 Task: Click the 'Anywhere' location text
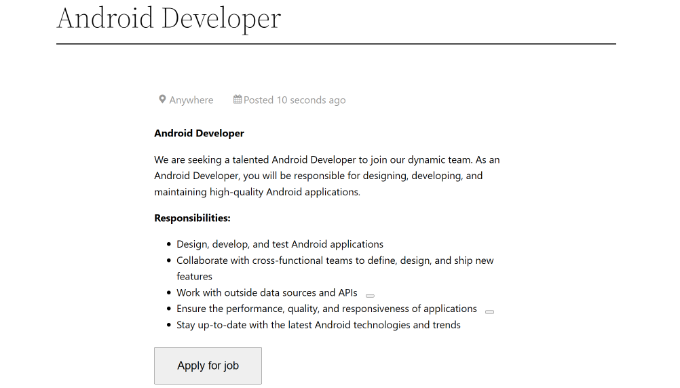point(191,100)
